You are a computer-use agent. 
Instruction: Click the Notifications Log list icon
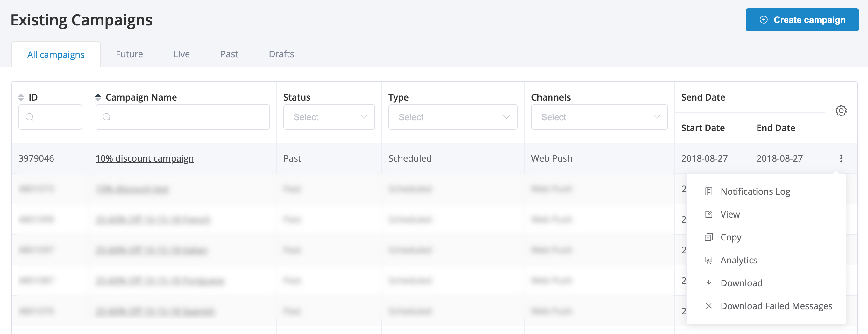pyautogui.click(x=708, y=191)
